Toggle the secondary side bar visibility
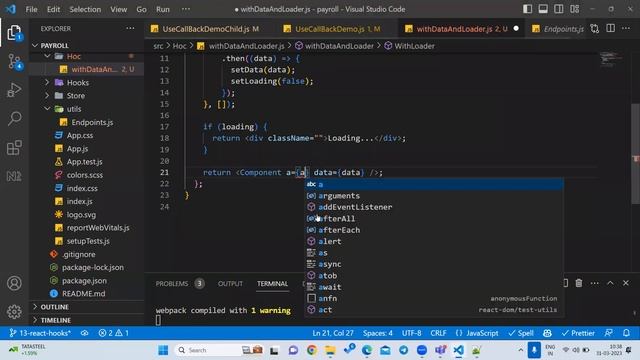 [x=559, y=9]
